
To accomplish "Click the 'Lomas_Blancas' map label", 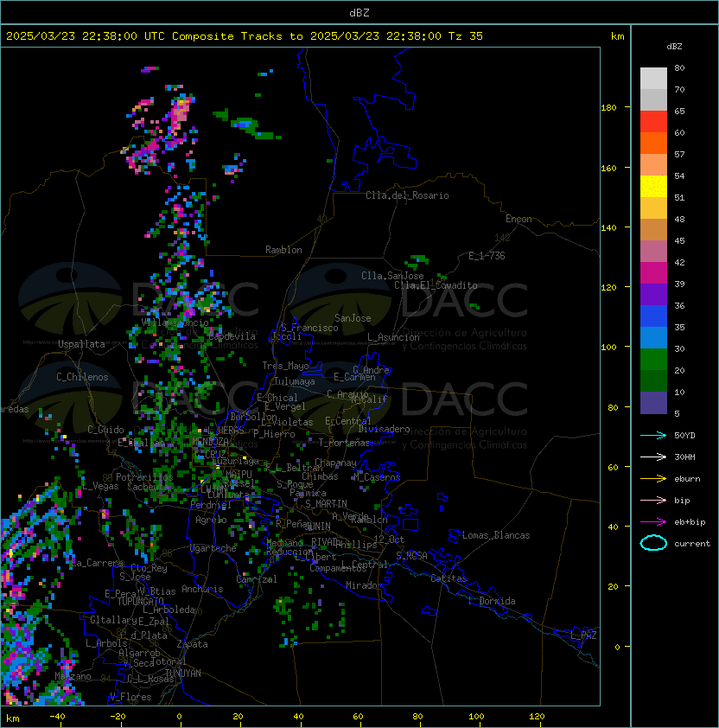I will tap(496, 535).
